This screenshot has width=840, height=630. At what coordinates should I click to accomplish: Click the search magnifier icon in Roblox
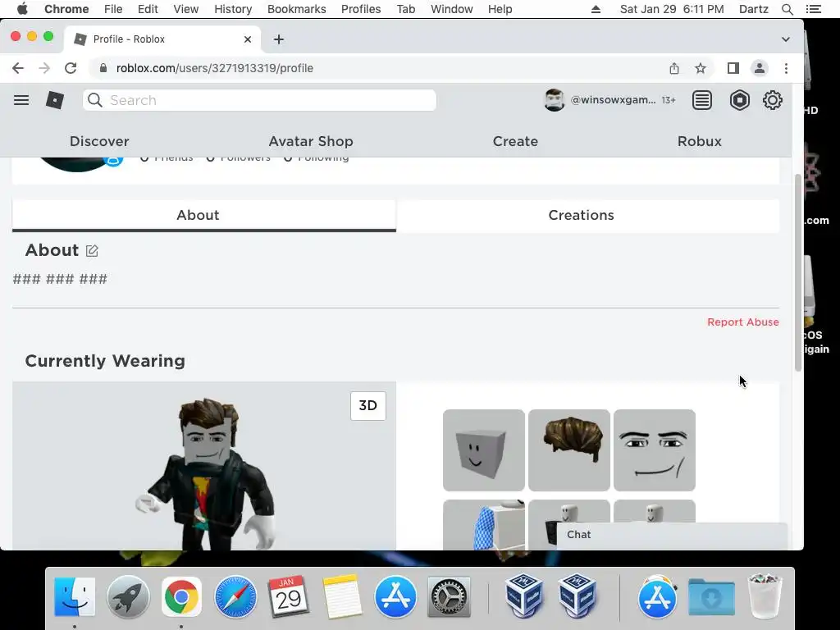(x=95, y=100)
